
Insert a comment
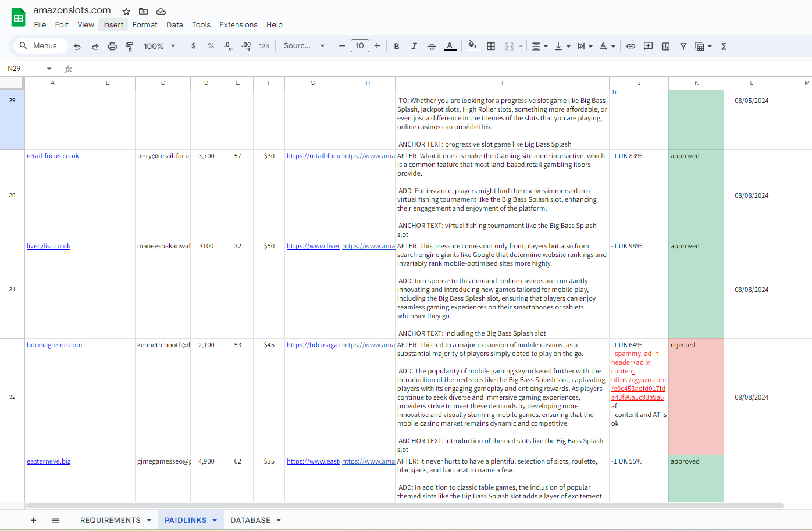point(648,47)
